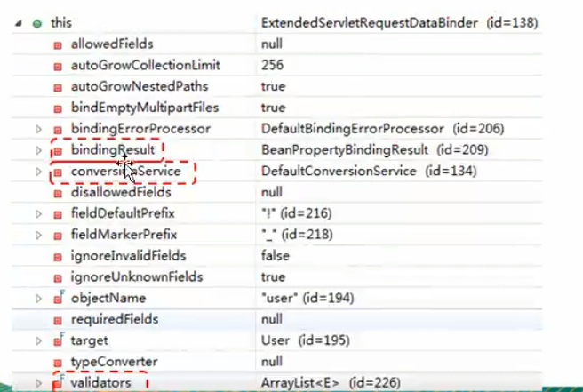583x392 pixels.
Task: Click the value 'ArrayList<E> (id=226)'
Action: (x=331, y=383)
